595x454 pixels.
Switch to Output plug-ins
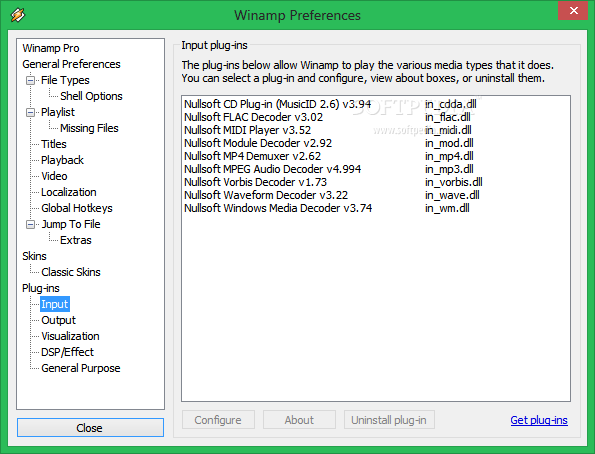pyautogui.click(x=58, y=320)
